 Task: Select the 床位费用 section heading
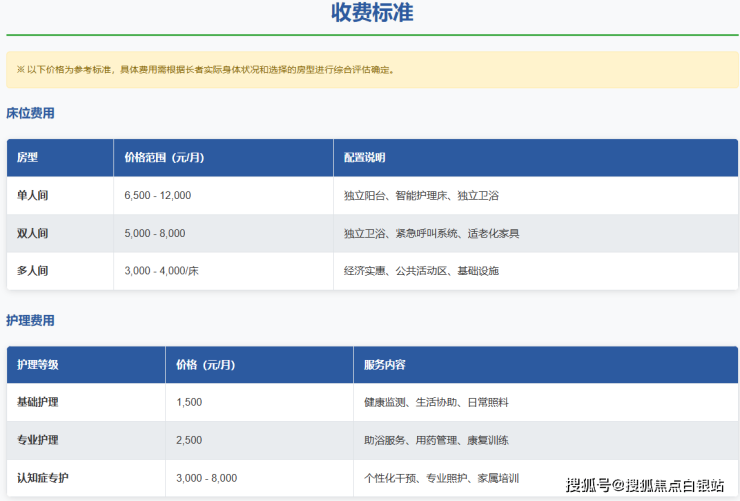click(x=30, y=113)
